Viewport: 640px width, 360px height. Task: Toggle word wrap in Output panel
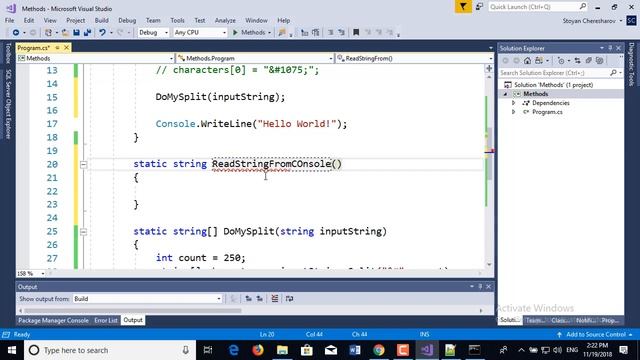point(289,299)
